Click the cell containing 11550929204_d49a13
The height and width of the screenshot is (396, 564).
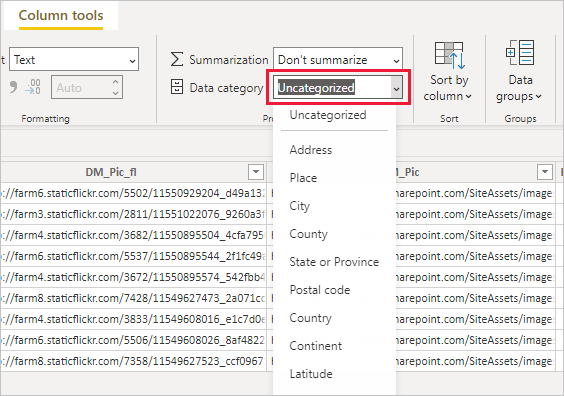133,193
